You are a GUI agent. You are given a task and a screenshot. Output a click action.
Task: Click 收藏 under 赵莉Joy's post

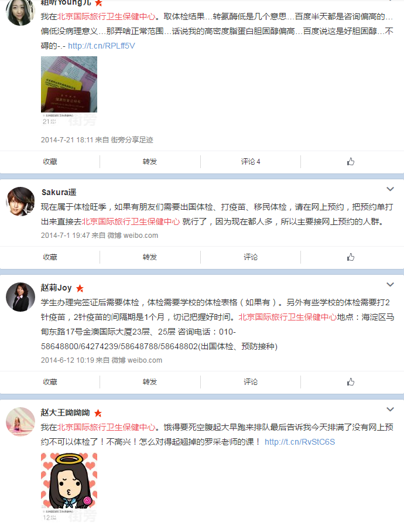click(50, 382)
